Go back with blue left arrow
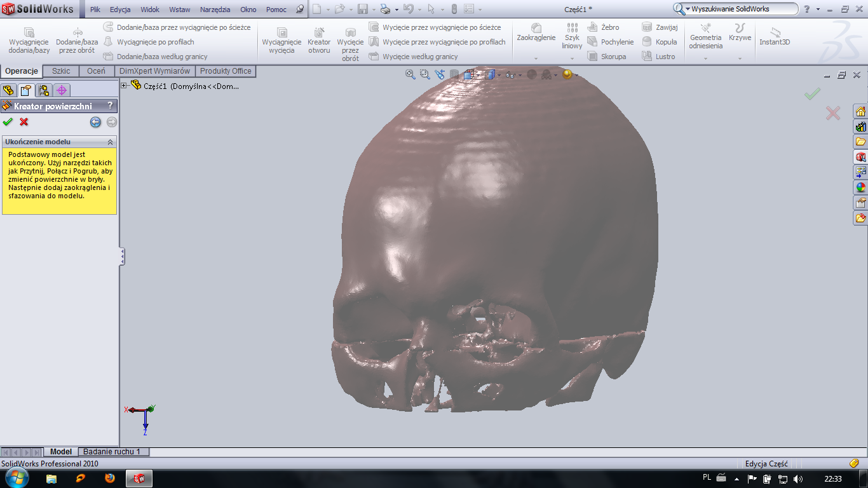 [x=95, y=122]
